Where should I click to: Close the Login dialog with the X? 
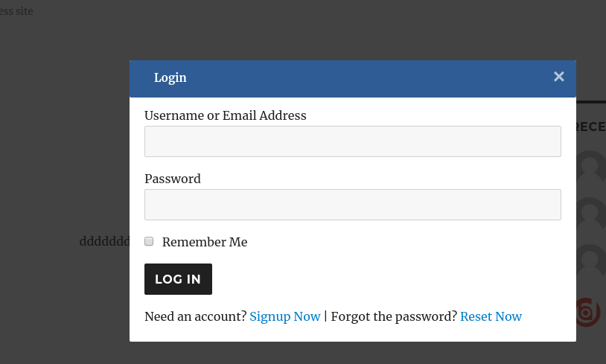pyautogui.click(x=559, y=77)
